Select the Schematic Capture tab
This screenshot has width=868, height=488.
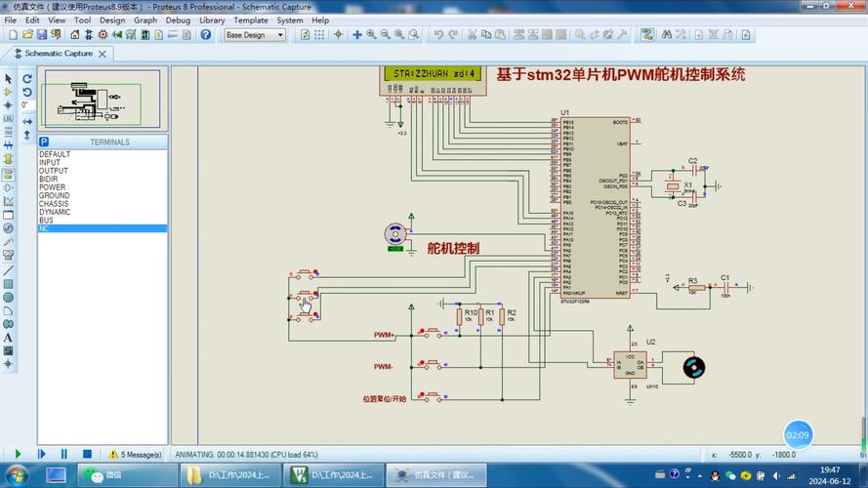[58, 53]
